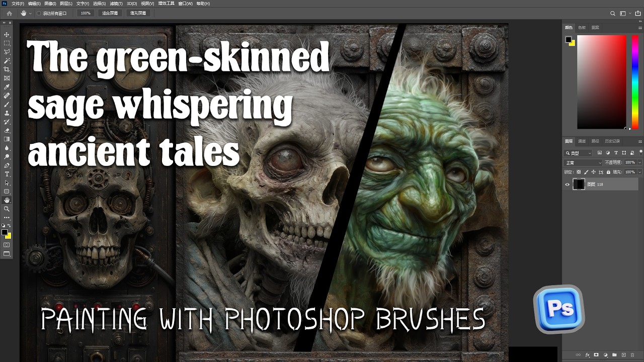644x362 pixels.
Task: Change the screen mode from left toolbar
Action: (x=7, y=254)
